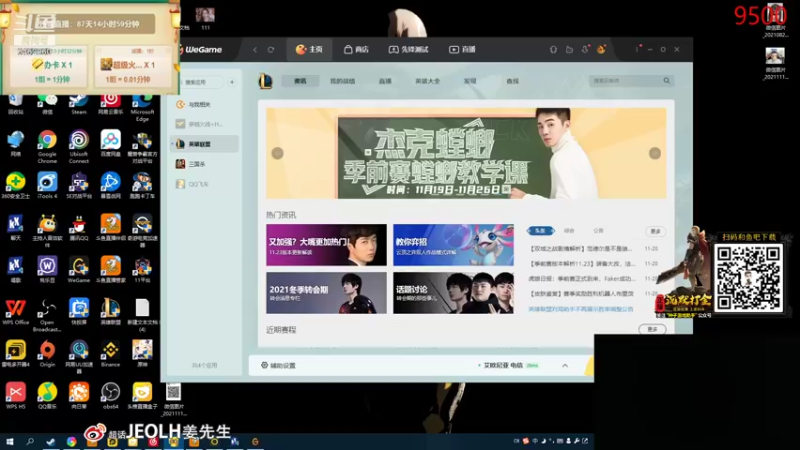Viewport: 800px width, 450px height.
Task: Click search magnifier icon in news search
Action: [666, 81]
